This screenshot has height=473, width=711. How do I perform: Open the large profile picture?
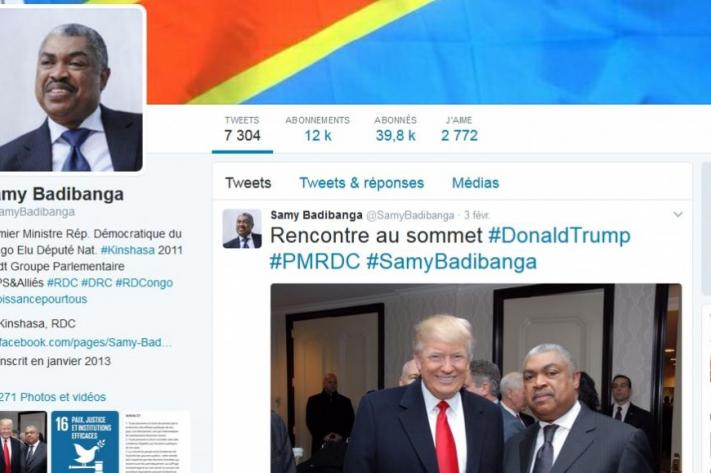tap(71, 89)
